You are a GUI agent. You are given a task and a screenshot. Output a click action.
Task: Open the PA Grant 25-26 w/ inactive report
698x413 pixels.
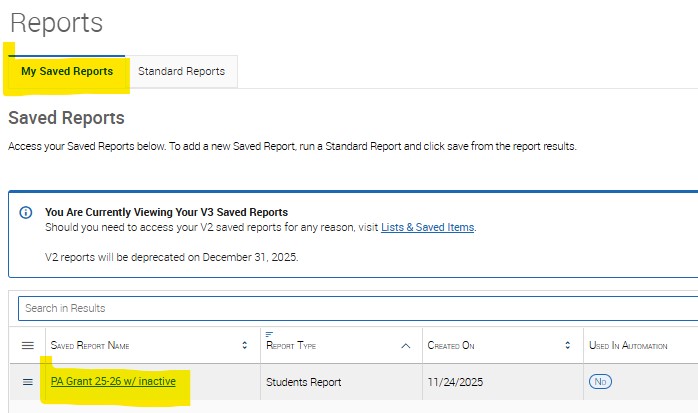[113, 381]
